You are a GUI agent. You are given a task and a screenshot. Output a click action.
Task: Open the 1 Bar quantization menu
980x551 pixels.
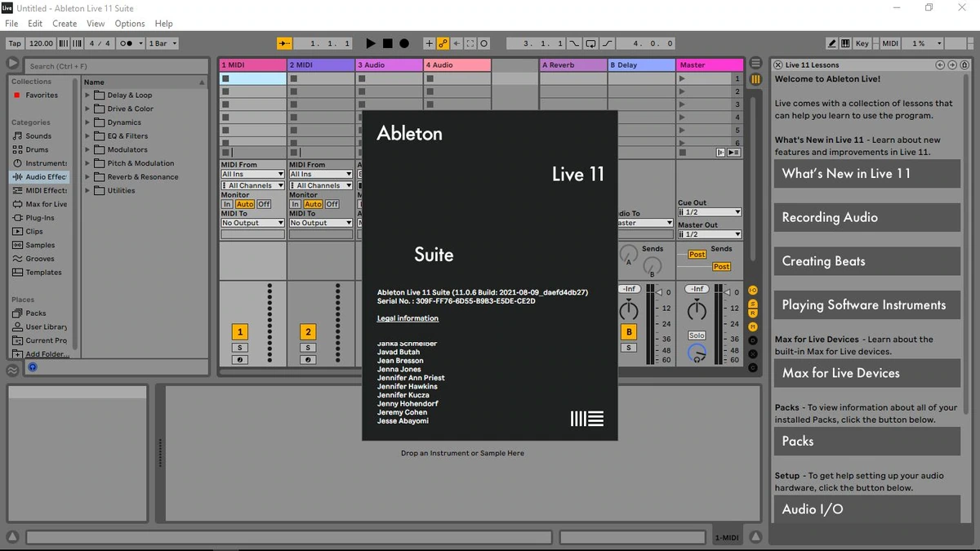(x=162, y=43)
